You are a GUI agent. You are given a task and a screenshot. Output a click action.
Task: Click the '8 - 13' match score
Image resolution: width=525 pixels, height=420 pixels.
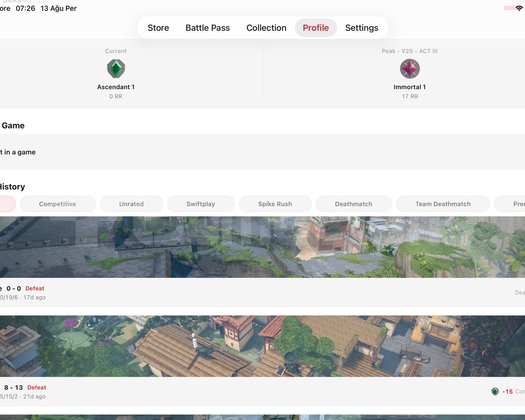[13, 388]
